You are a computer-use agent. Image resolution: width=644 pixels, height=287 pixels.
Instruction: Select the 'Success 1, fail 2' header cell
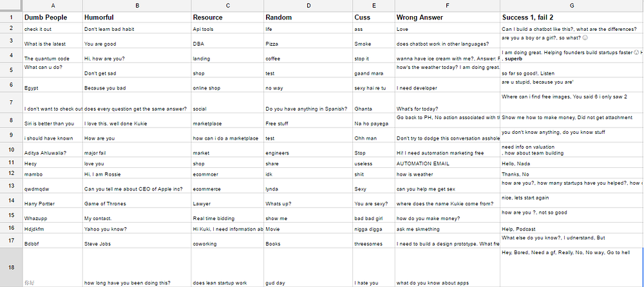coord(572,17)
